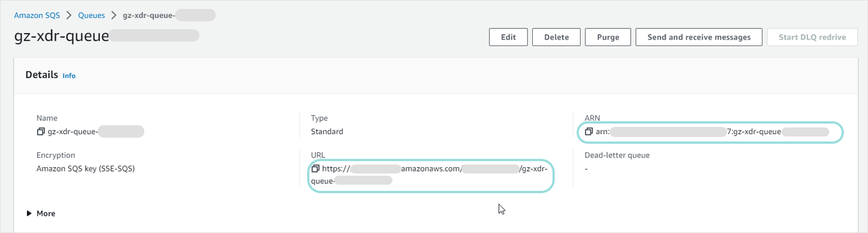Click the current queue breadcrumb item
The height and width of the screenshot is (233, 868).
(169, 15)
